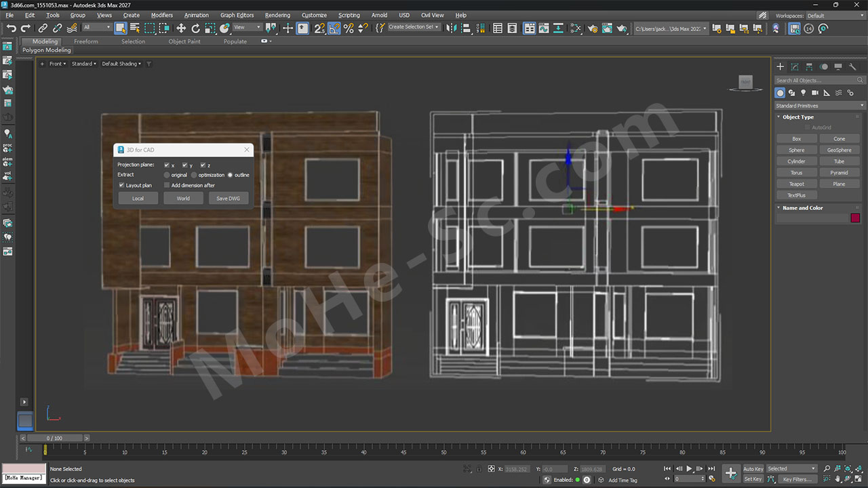The image size is (868, 488).
Task: Click the Mirror tool icon
Action: tap(451, 28)
